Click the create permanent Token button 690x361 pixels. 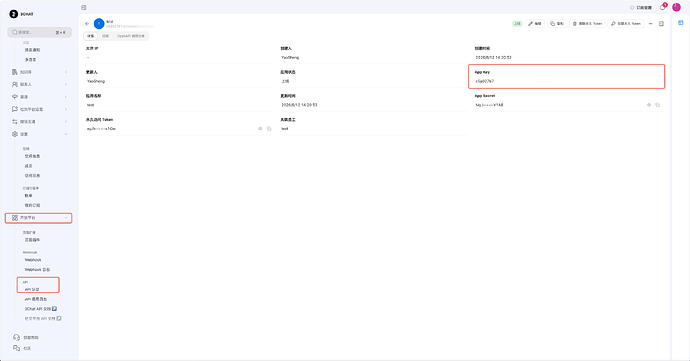pos(626,24)
